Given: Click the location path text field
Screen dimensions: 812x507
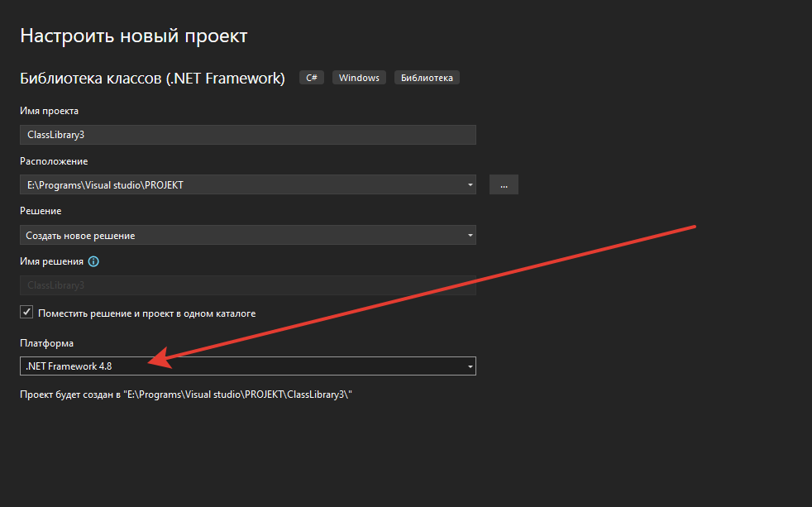Looking at the screenshot, I should pos(240,184).
